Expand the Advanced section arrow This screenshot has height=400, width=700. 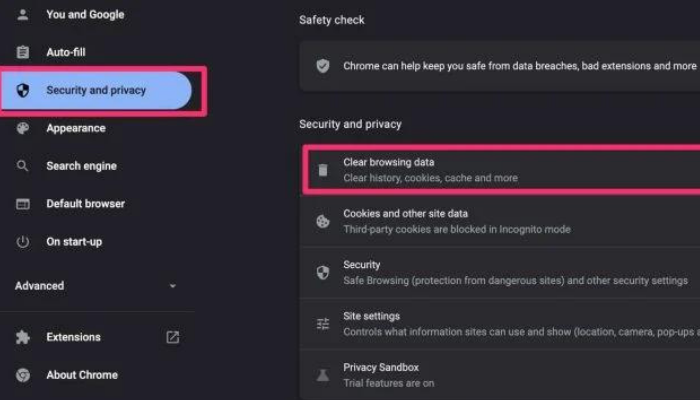[x=173, y=286]
